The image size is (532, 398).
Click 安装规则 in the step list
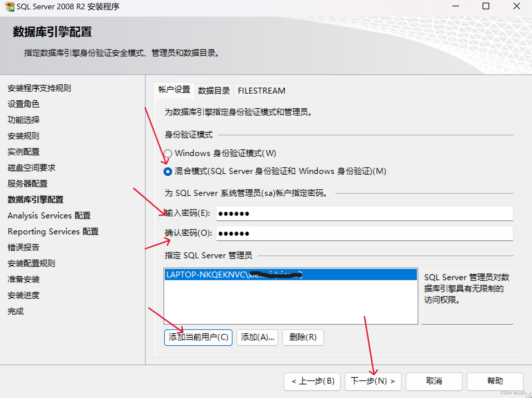click(x=24, y=136)
